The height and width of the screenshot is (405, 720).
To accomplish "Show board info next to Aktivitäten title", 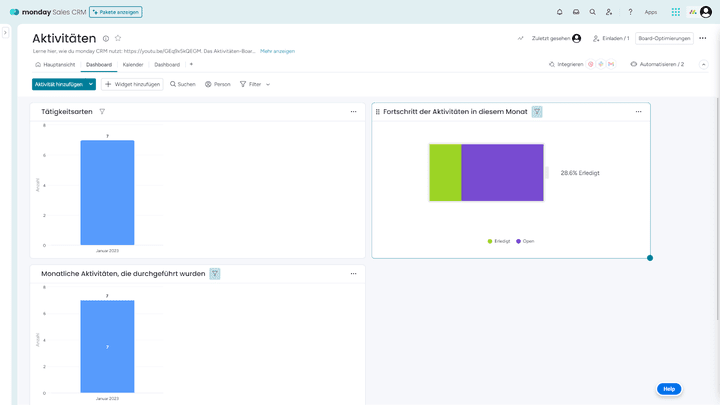I will 106,38.
